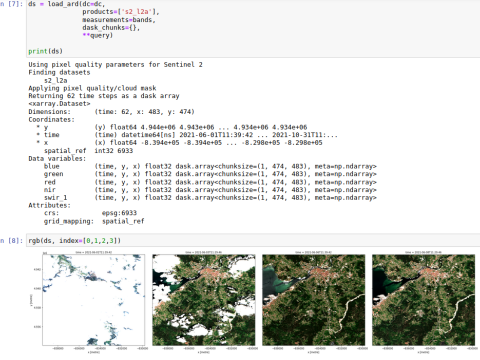Select the third plot showing turquoise lake water
Viewport: 480px width, 360px height.
point(313,300)
